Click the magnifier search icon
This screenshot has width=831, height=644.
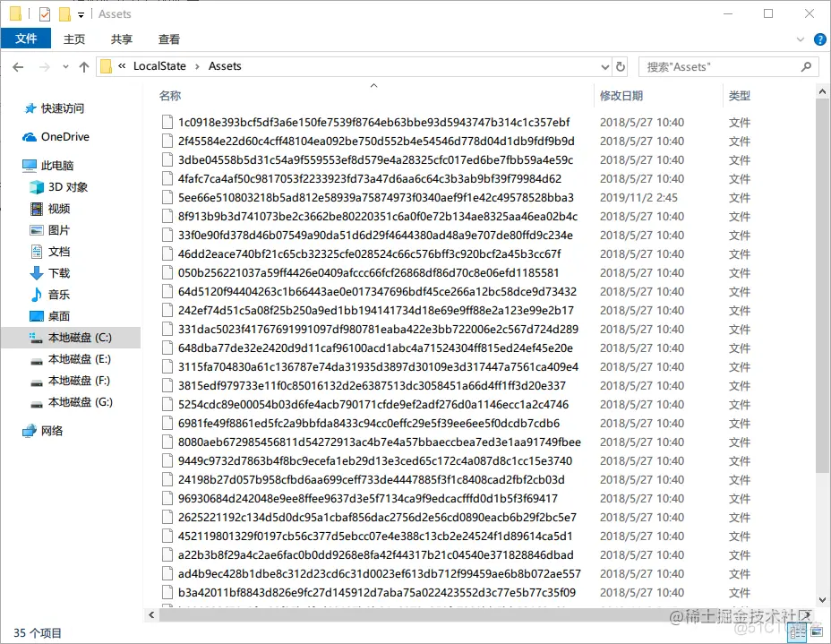(806, 67)
